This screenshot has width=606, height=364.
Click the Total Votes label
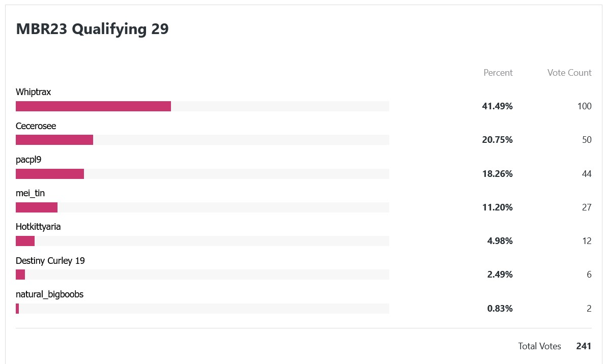tap(539, 346)
